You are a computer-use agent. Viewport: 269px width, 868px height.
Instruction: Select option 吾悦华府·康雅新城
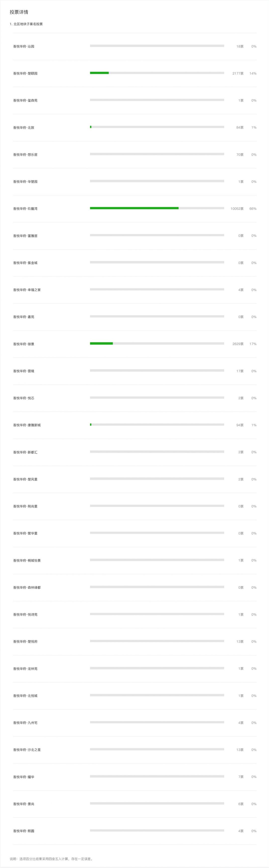coord(27,425)
